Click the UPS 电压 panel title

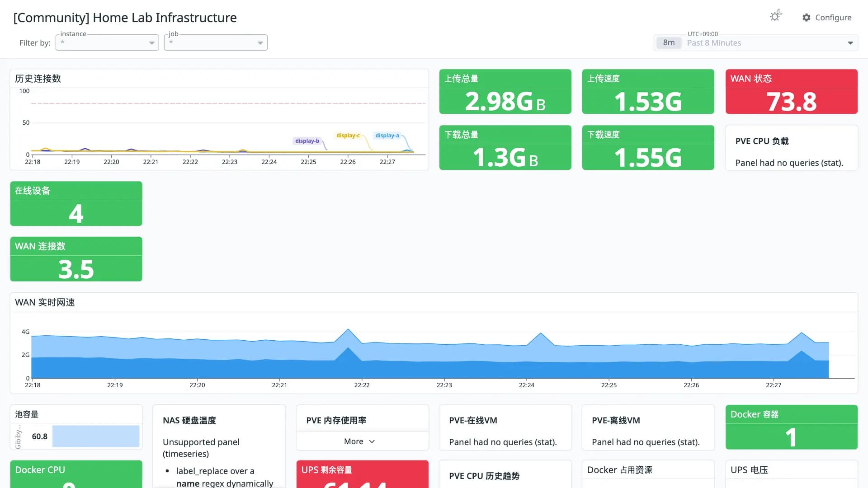tap(749, 470)
